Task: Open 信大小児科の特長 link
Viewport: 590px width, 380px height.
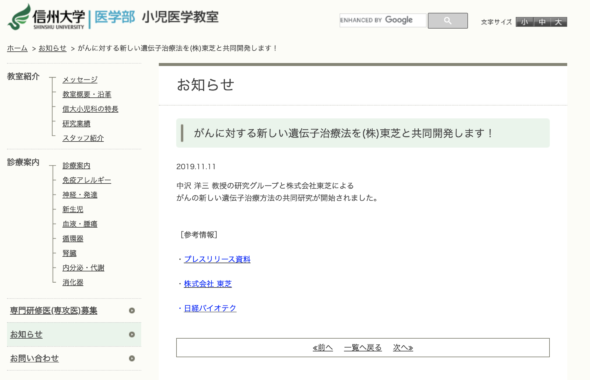Action: click(x=90, y=109)
